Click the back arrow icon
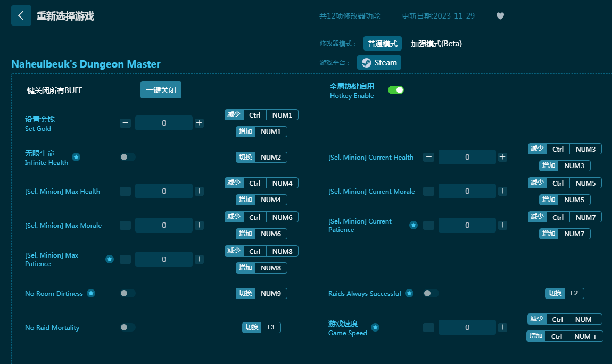The width and height of the screenshot is (612, 364). [x=21, y=15]
